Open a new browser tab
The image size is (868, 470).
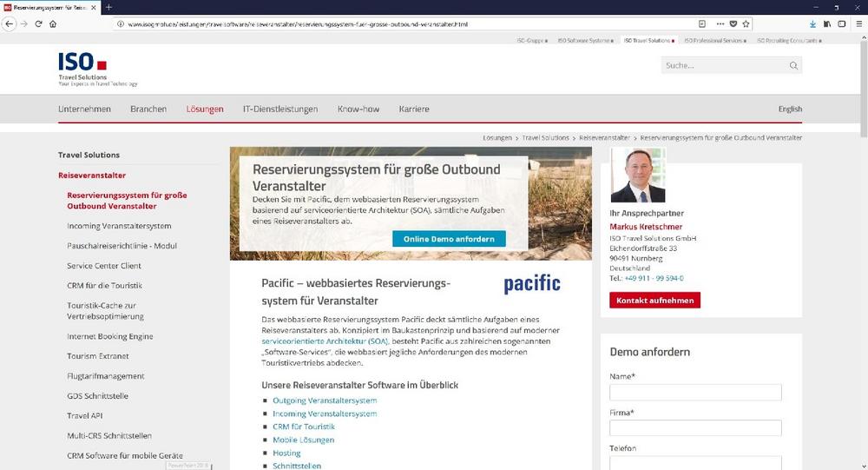[108, 7]
